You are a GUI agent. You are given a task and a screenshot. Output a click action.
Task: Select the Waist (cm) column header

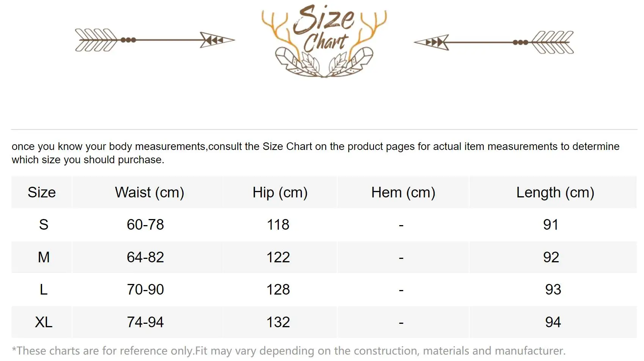[x=149, y=192]
